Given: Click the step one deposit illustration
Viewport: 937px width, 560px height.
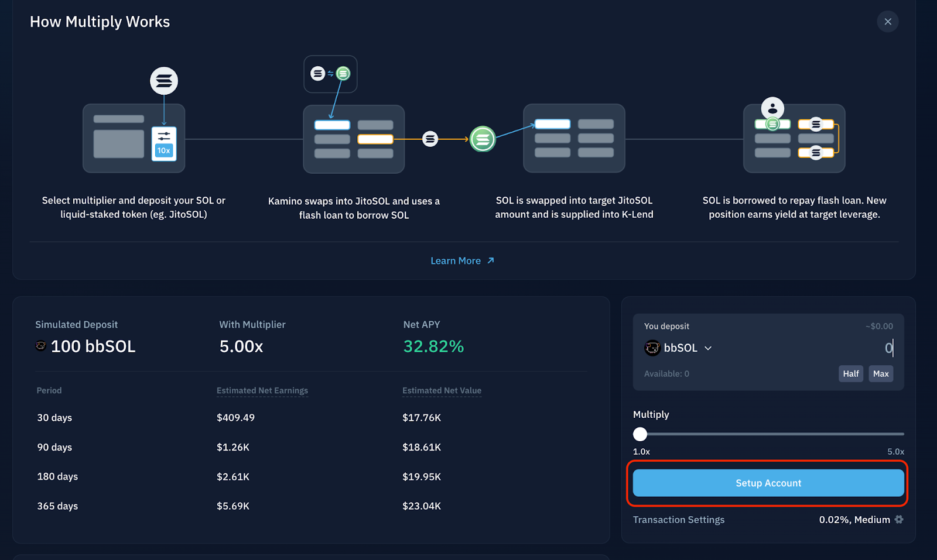Looking at the screenshot, I should [x=134, y=139].
